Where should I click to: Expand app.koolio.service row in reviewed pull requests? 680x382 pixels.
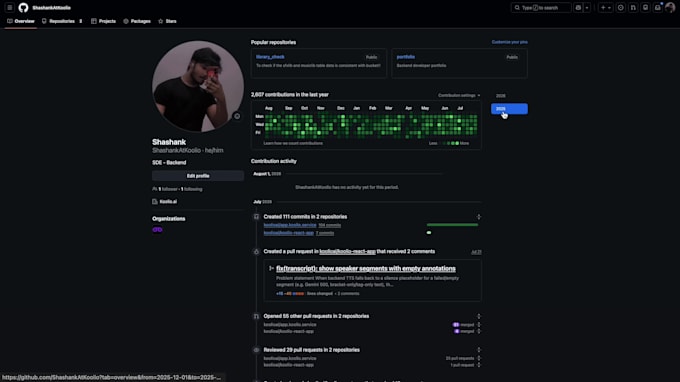[x=479, y=358]
